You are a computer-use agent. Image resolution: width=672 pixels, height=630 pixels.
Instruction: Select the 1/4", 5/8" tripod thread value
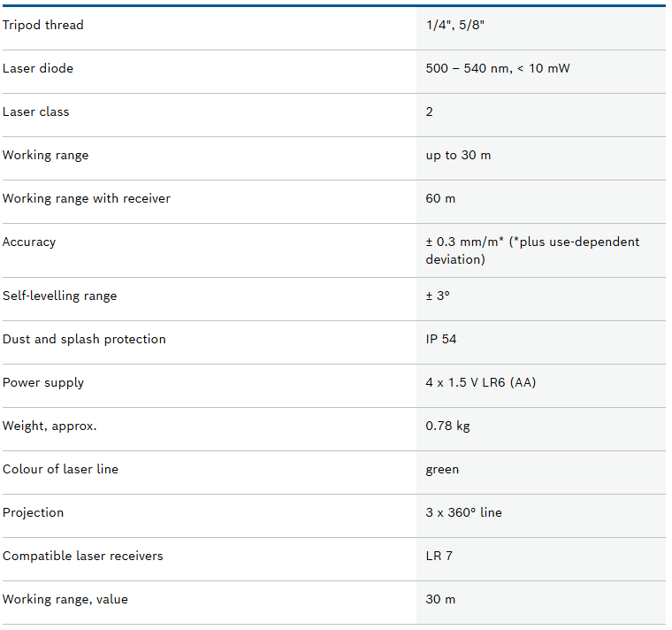tap(455, 26)
